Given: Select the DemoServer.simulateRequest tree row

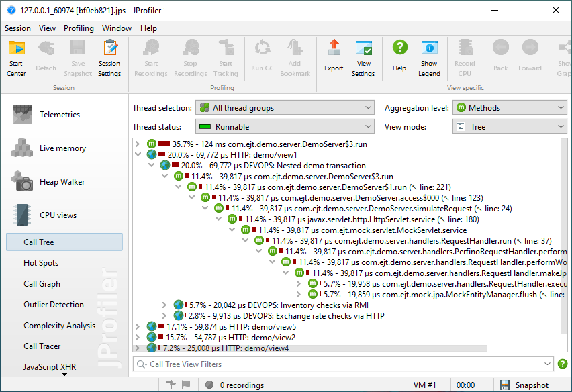Looking at the screenshot, I should point(363,209).
